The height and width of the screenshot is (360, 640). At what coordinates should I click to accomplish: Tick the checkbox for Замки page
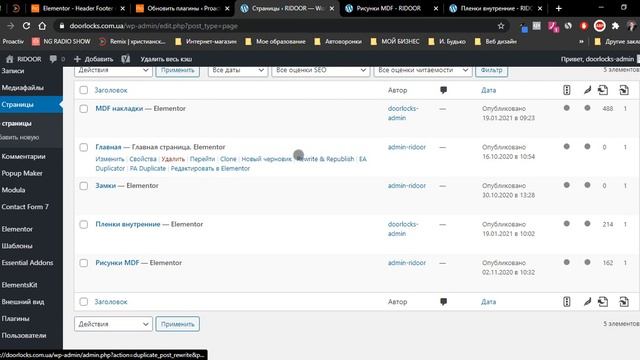coord(84,186)
